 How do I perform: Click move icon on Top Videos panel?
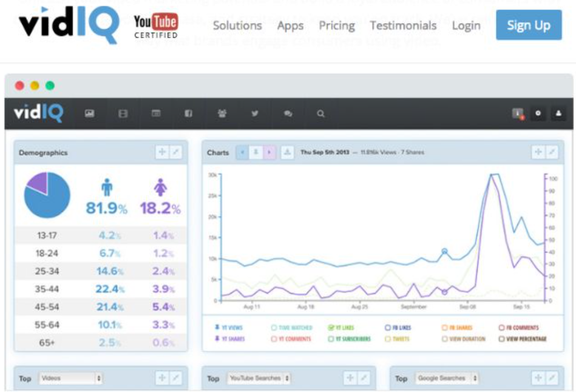(x=162, y=377)
